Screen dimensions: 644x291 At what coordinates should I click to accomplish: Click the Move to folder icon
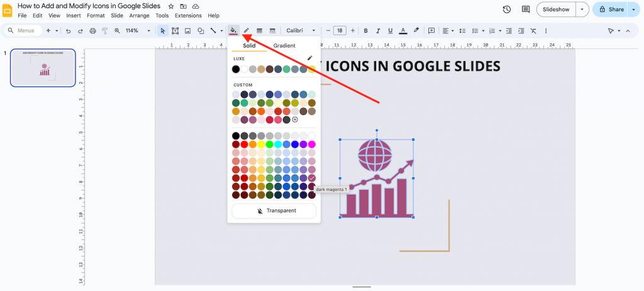(x=183, y=6)
